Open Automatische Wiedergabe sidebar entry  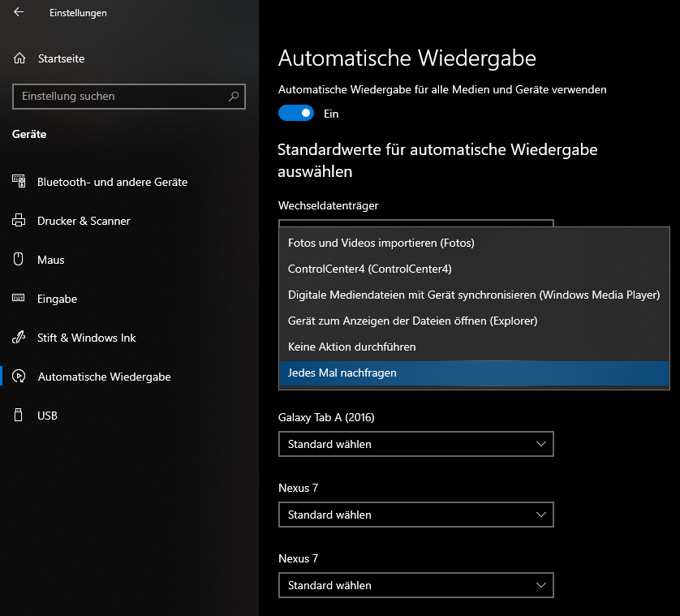104,377
